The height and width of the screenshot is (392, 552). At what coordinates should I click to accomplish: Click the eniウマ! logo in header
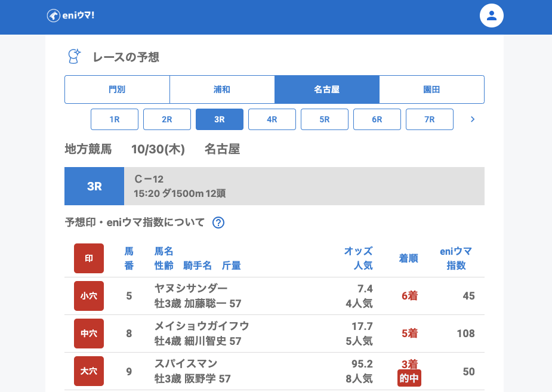coord(70,16)
